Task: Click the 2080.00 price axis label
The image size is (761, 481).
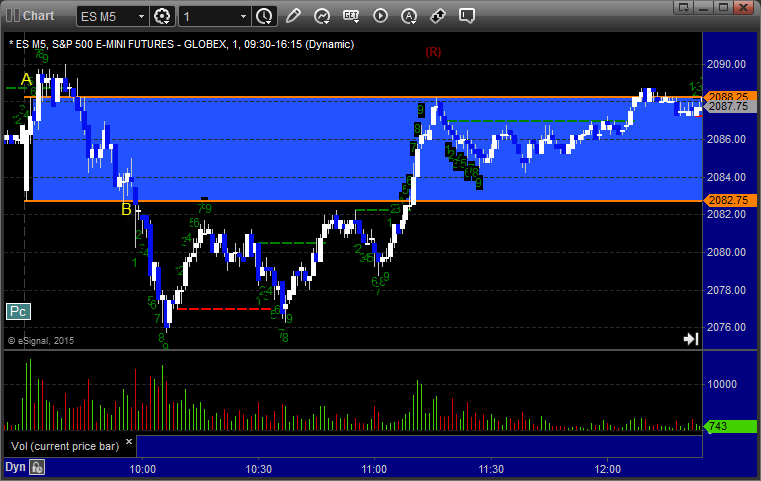Action: click(x=727, y=252)
